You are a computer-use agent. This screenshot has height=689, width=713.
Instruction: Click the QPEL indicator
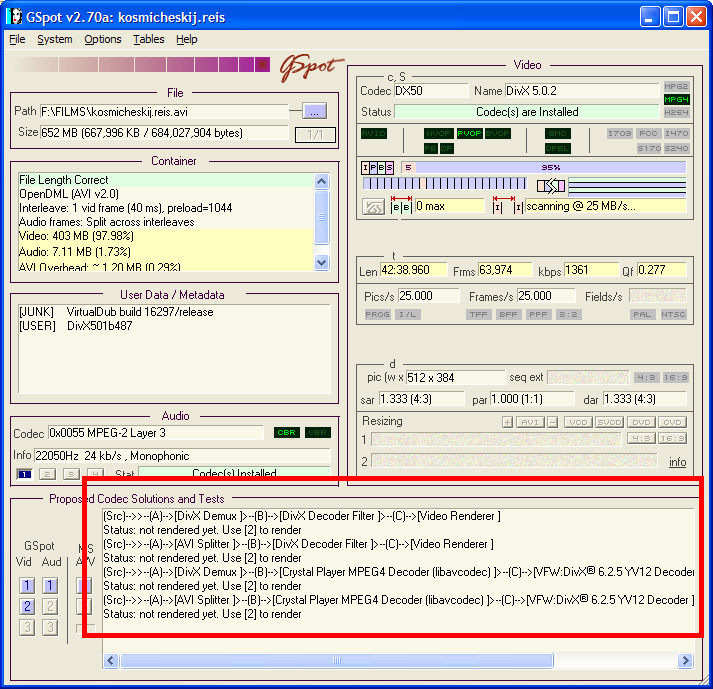click(x=557, y=148)
